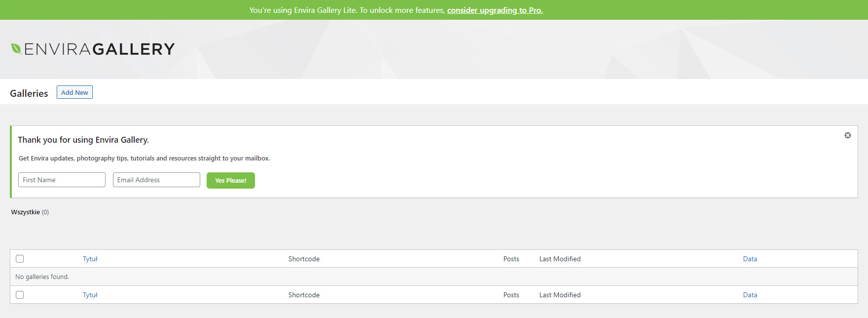Focus the First Name field
Image resolution: width=868 pixels, height=318 pixels.
click(x=62, y=180)
